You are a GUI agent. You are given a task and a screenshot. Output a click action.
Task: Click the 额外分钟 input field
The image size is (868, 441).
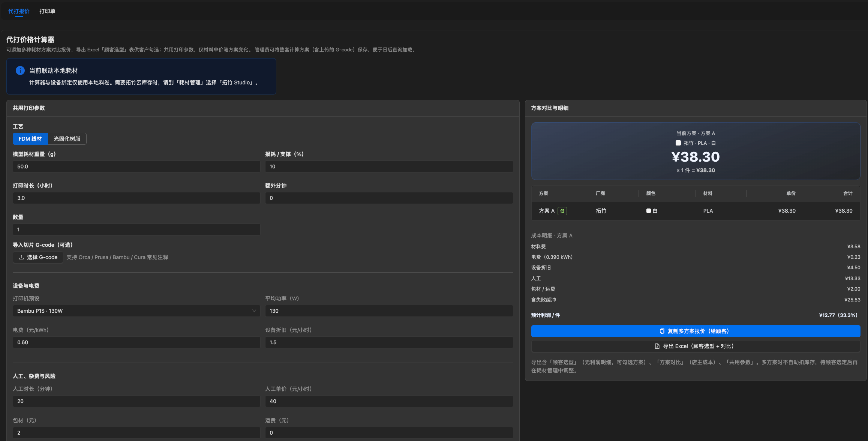[389, 198]
